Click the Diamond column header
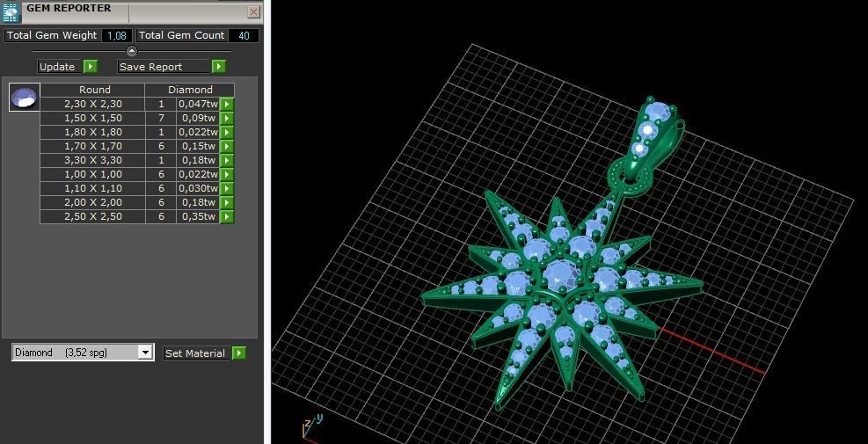Image resolution: width=868 pixels, height=444 pixels. [190, 90]
